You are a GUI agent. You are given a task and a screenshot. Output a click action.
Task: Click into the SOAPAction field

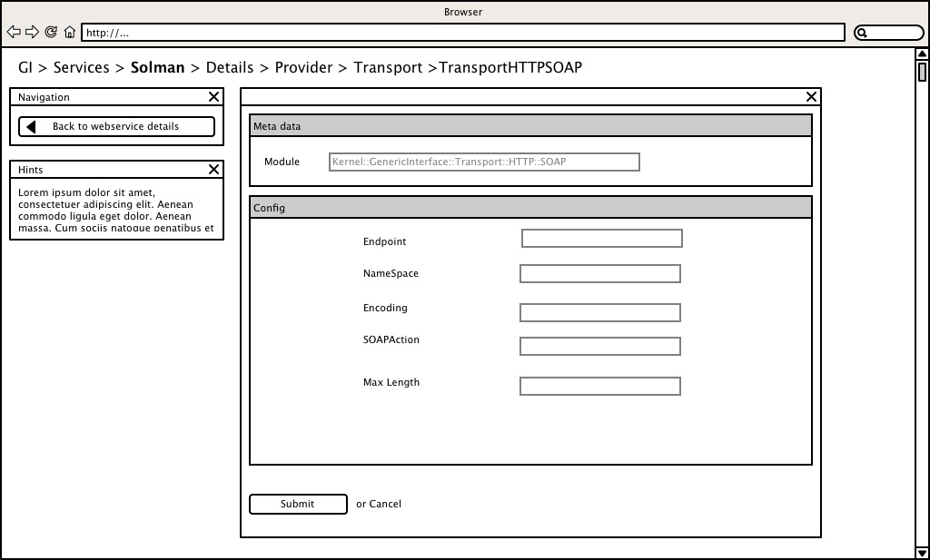click(x=599, y=347)
